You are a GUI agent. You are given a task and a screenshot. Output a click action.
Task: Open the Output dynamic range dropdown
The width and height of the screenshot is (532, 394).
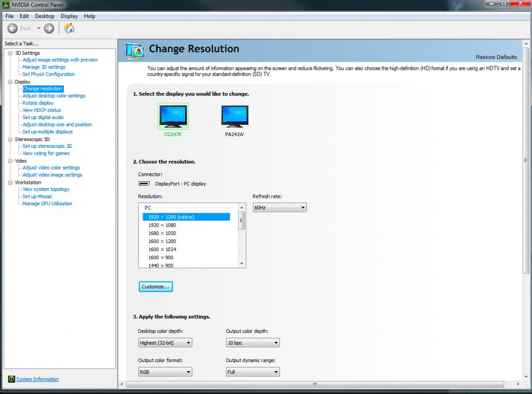pos(253,372)
